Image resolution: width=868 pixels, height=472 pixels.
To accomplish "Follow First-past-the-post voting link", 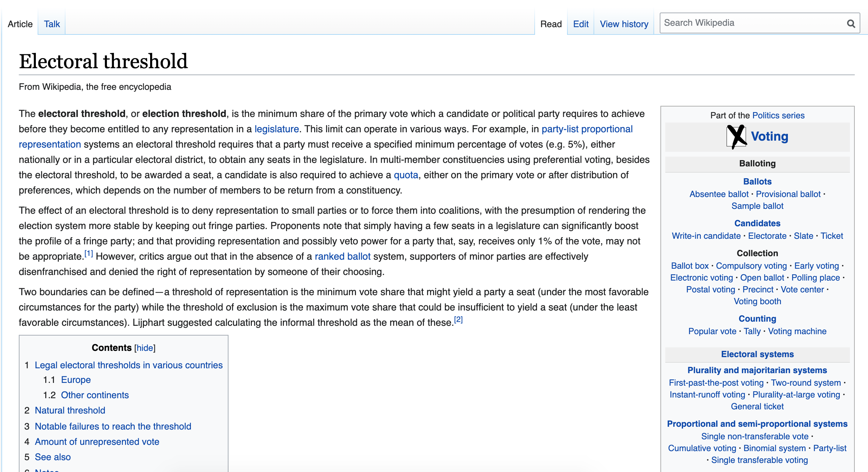I will pos(716,383).
